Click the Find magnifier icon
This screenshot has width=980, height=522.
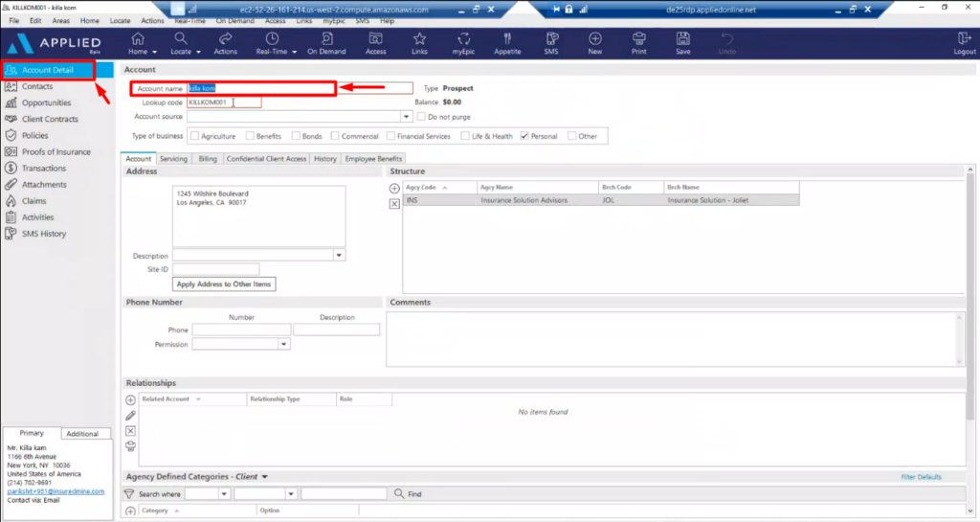click(399, 494)
